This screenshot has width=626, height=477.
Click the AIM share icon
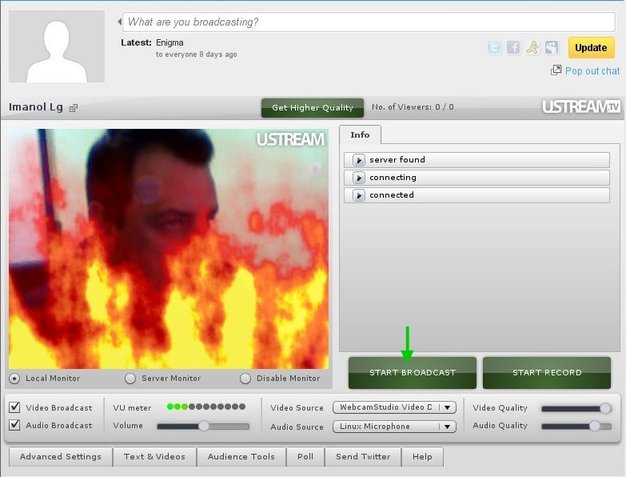(x=532, y=48)
